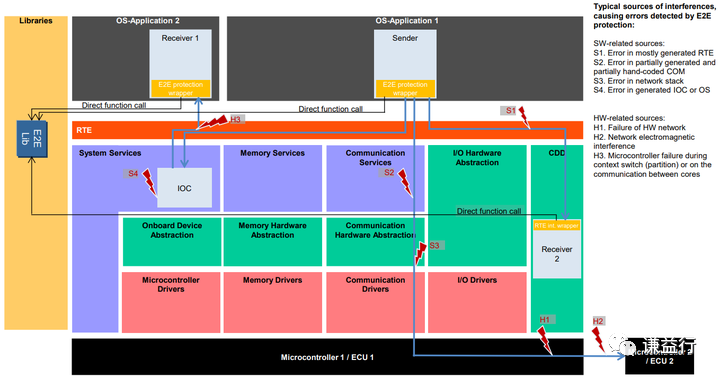The height and width of the screenshot is (378, 720).
Task: Click the lightning bolt below H1
Action: coord(545,340)
